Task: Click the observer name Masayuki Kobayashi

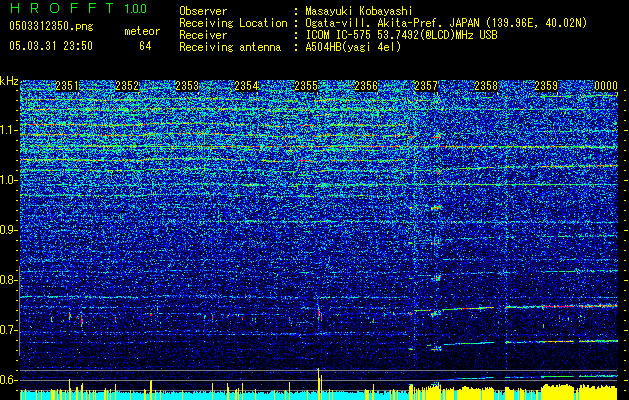Action: pyautogui.click(x=359, y=11)
